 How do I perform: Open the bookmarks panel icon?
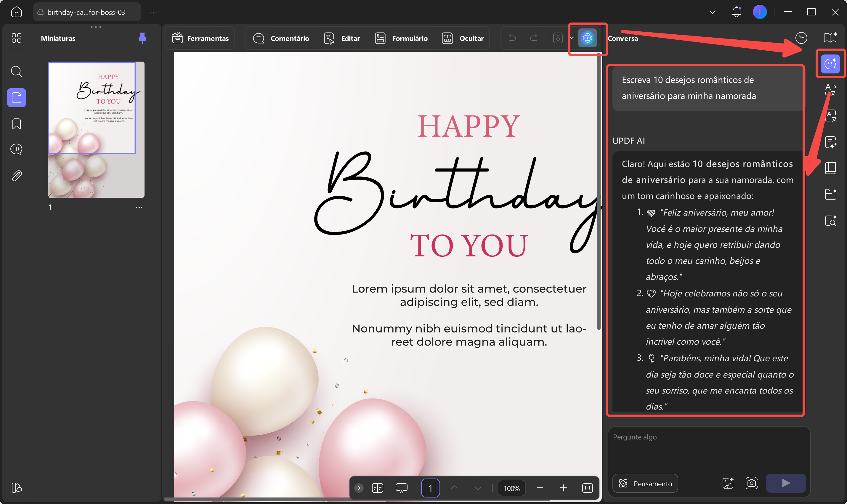16,124
